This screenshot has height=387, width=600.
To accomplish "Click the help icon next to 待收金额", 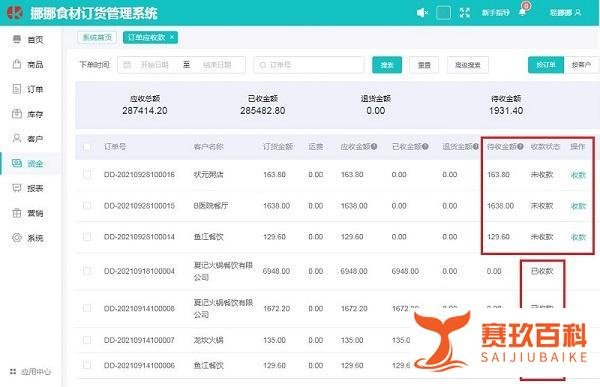I will (x=520, y=146).
